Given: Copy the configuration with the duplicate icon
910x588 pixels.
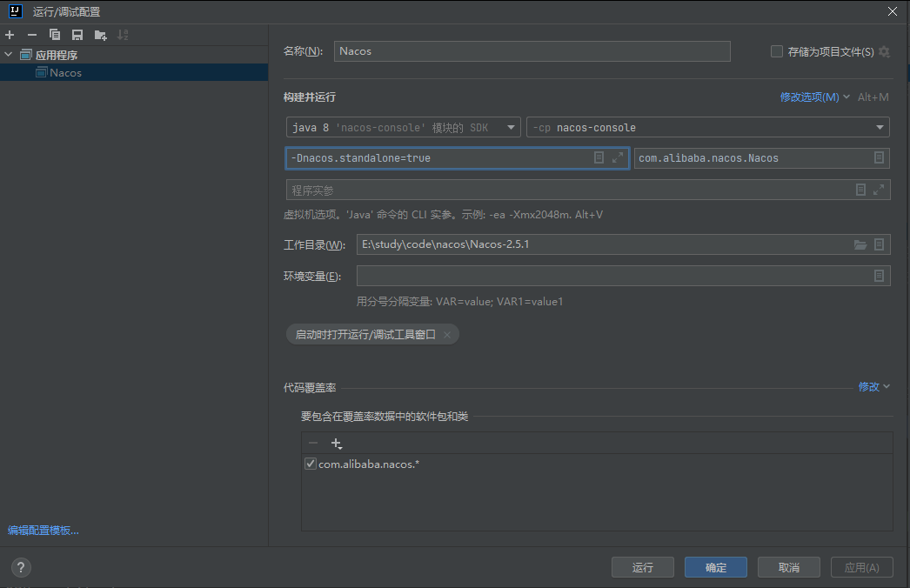Looking at the screenshot, I should click(x=55, y=35).
